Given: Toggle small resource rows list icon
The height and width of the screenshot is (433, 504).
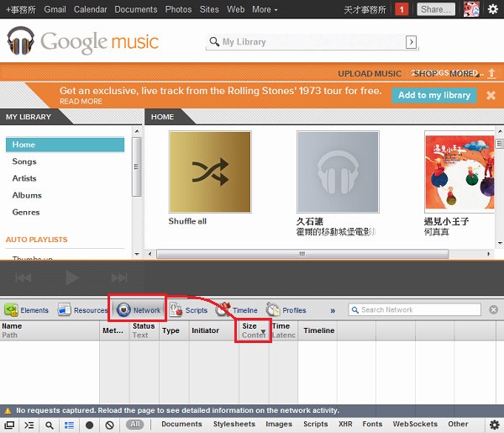Looking at the screenshot, I should (x=69, y=425).
